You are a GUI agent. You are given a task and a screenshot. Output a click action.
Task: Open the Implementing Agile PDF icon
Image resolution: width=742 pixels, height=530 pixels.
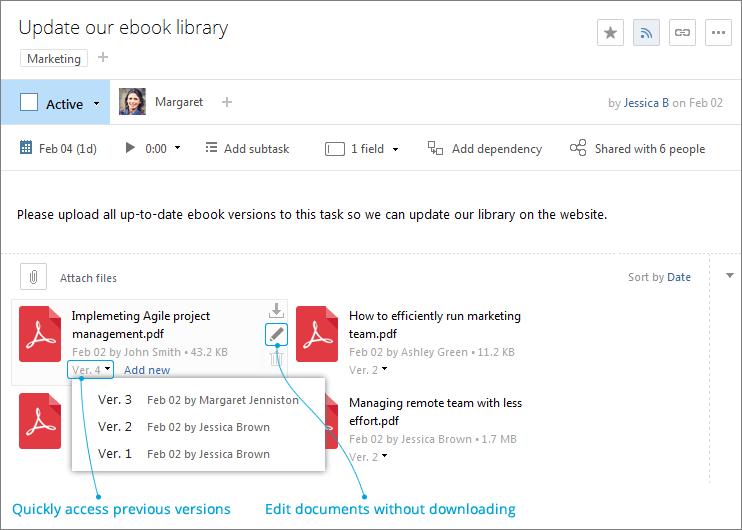tap(40, 334)
